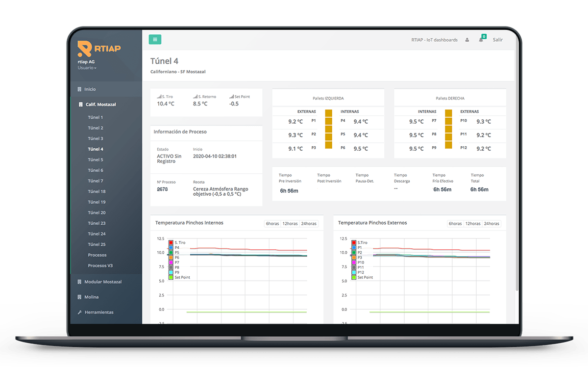Click the building icon beside Modular Mostazal
Viewport: 588px width, 367px height.
pos(79,282)
